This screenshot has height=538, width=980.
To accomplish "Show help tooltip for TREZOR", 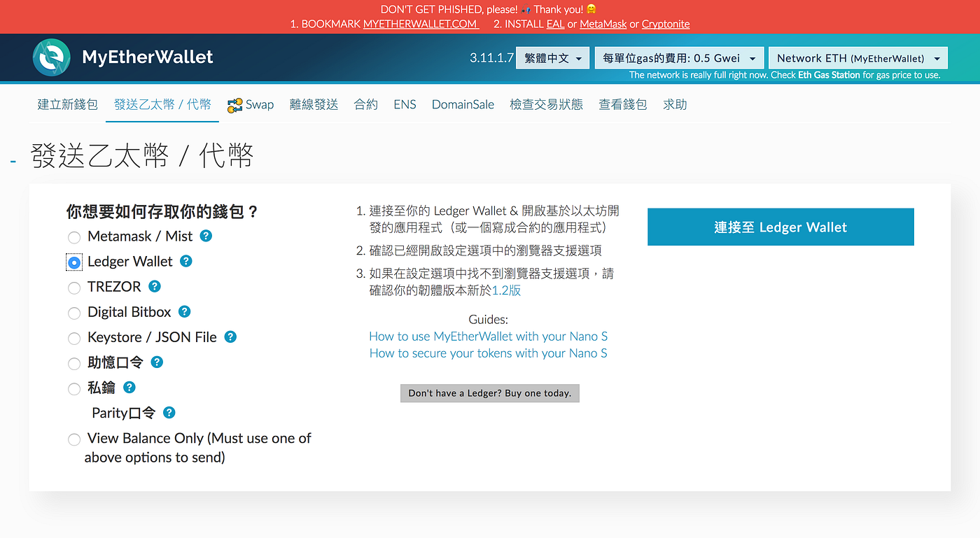I will [155, 286].
